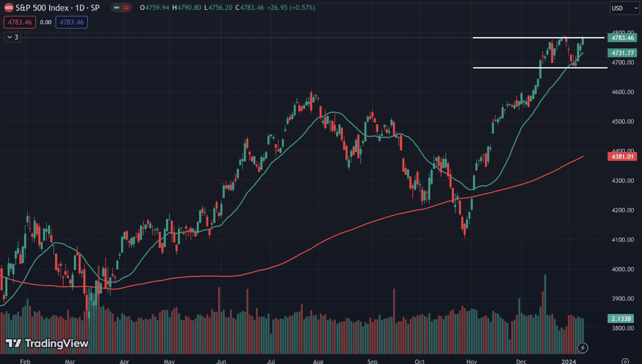642x364 pixels.
Task: Toggle the gray/red status pill near symbol title
Action: [x=121, y=8]
